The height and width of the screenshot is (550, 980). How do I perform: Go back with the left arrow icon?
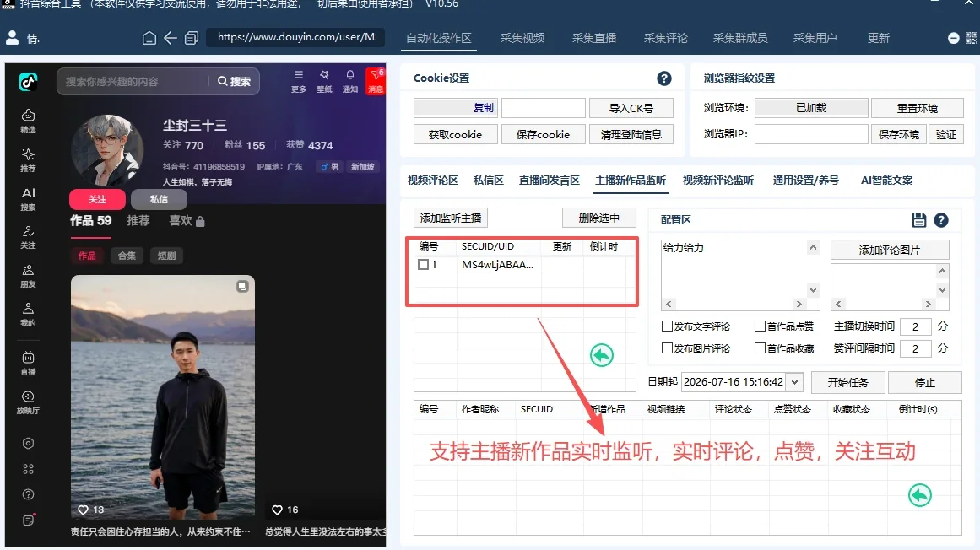click(170, 38)
